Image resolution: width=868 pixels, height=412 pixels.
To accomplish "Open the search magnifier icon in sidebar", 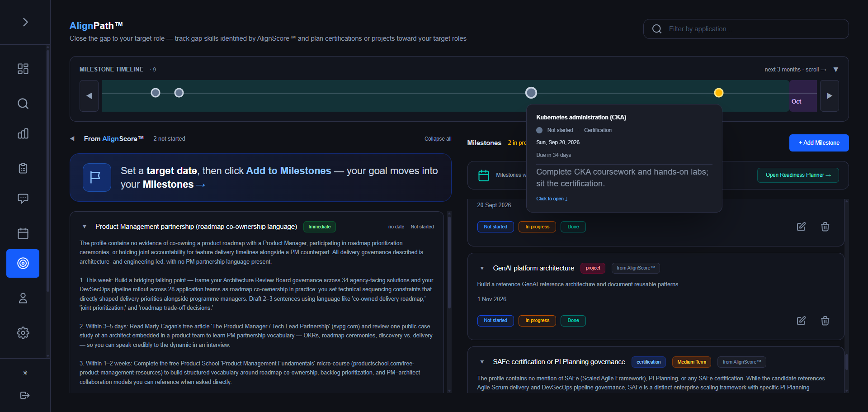I will [x=23, y=104].
